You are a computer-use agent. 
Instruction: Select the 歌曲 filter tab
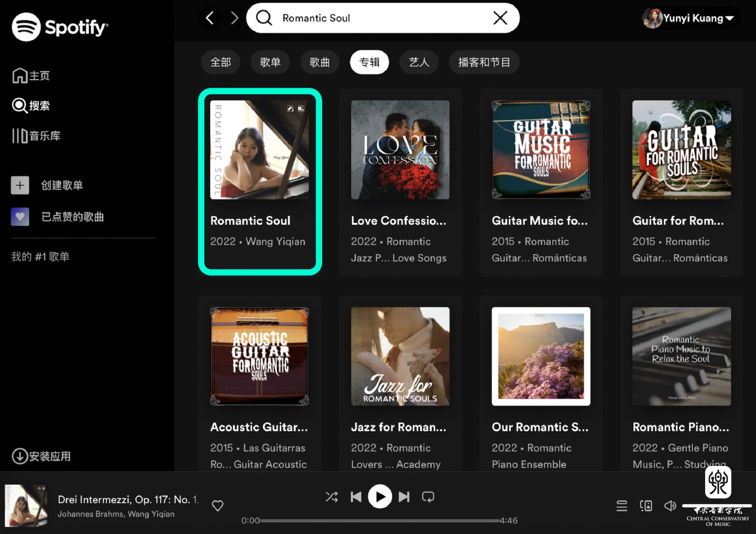pos(320,62)
